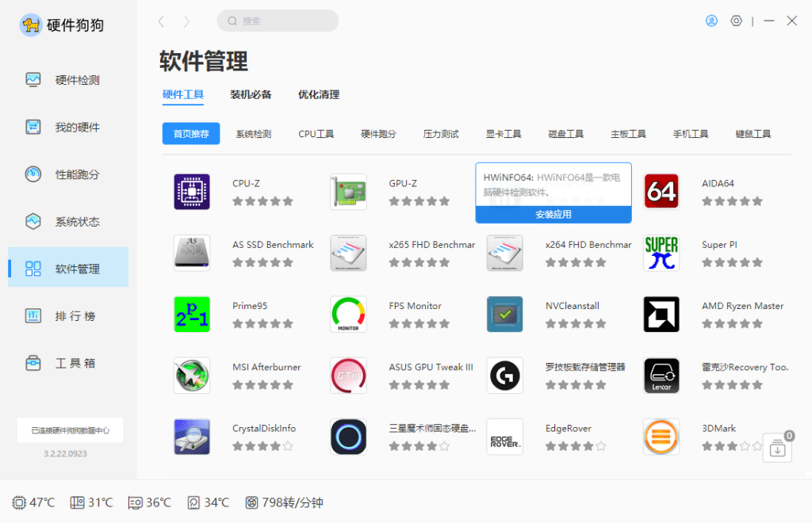This screenshot has height=523, width=812.
Task: Select the 压力测试 category
Action: coord(441,134)
